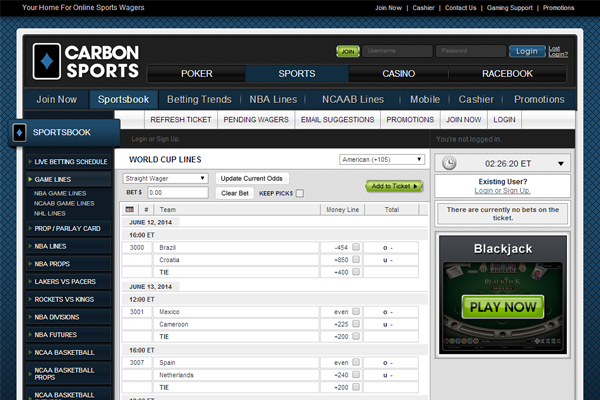Image resolution: width=600 pixels, height=400 pixels.
Task: Expand Rockets vs Kings sidebar item
Action: [68, 299]
